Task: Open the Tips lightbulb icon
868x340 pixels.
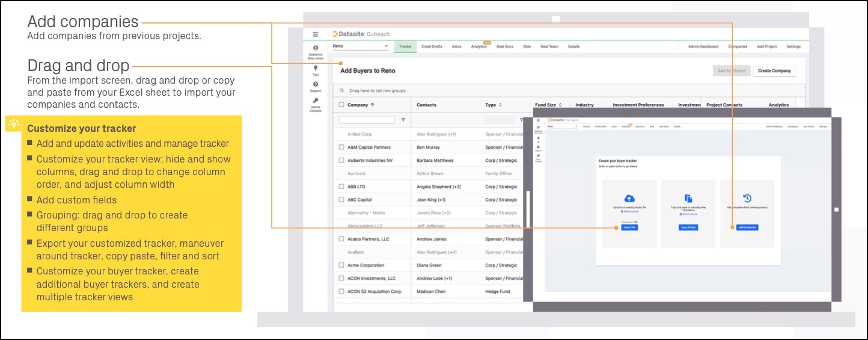Action: 316,68
